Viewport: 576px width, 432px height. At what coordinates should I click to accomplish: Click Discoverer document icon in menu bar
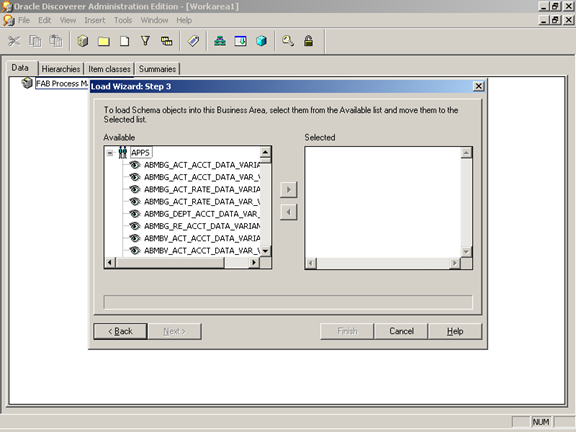point(8,20)
